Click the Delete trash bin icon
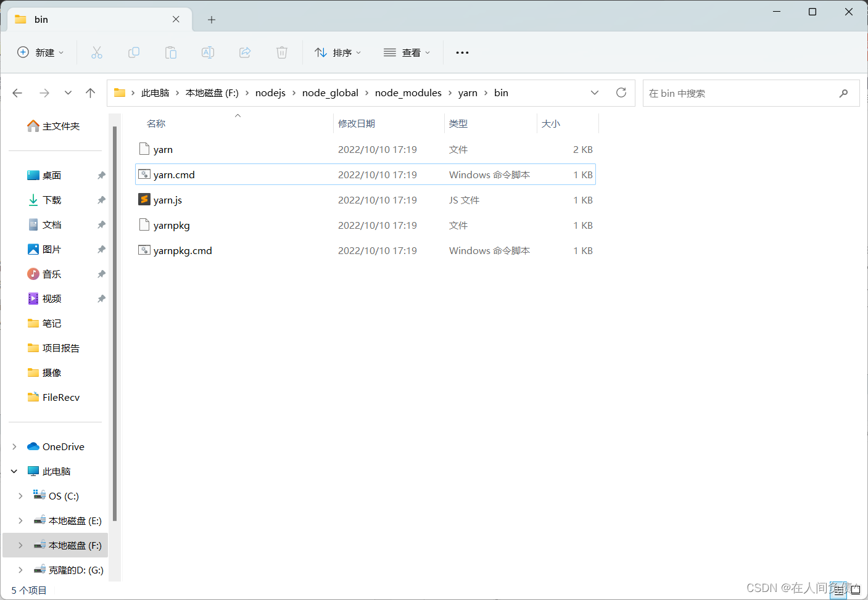868x600 pixels. (x=282, y=52)
